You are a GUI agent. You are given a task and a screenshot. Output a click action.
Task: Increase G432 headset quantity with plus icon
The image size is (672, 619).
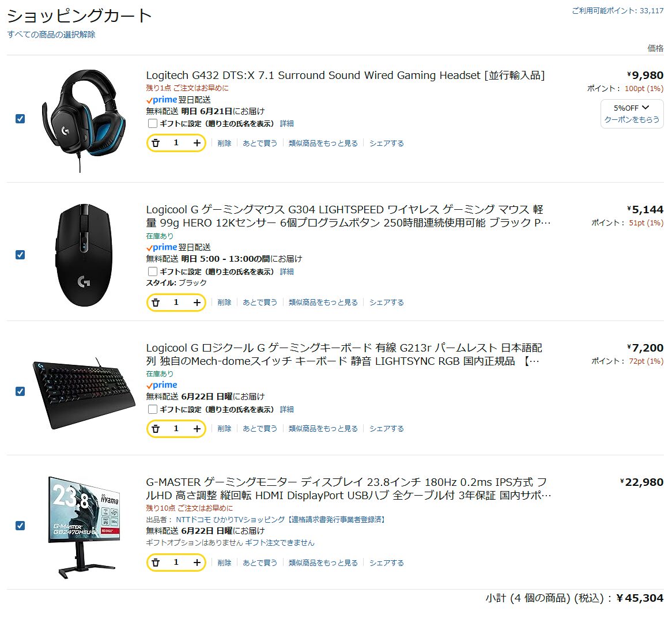(197, 143)
